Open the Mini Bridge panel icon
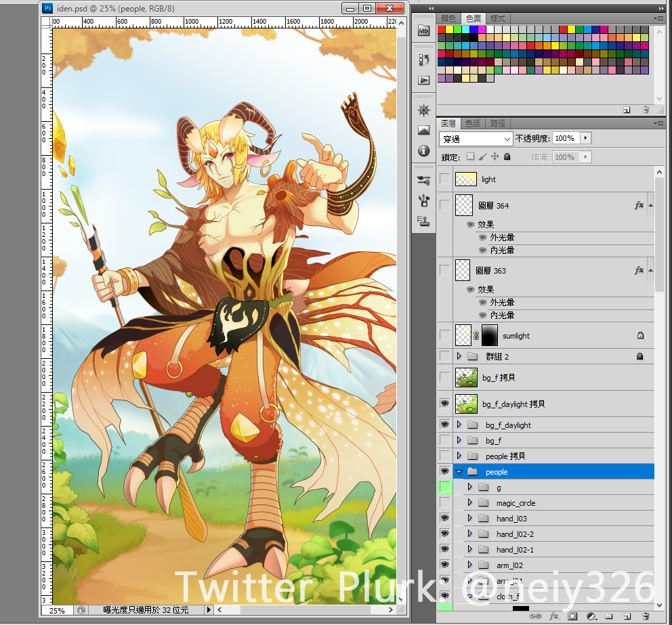 [424, 30]
